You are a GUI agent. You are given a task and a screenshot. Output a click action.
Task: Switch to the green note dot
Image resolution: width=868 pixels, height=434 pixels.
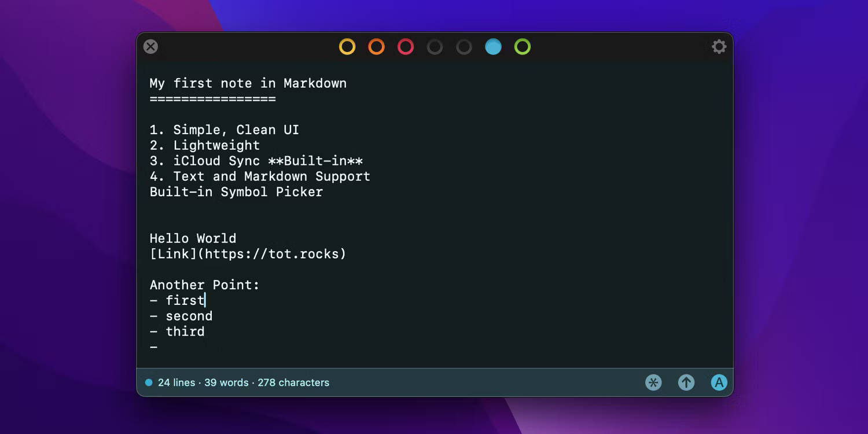[522, 46]
